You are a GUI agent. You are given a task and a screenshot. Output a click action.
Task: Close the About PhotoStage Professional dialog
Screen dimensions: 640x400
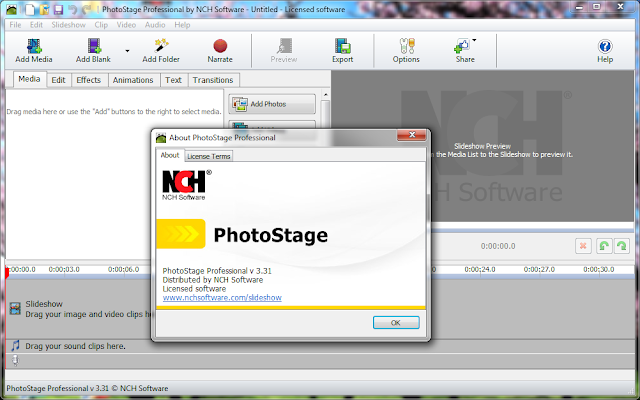pos(411,135)
